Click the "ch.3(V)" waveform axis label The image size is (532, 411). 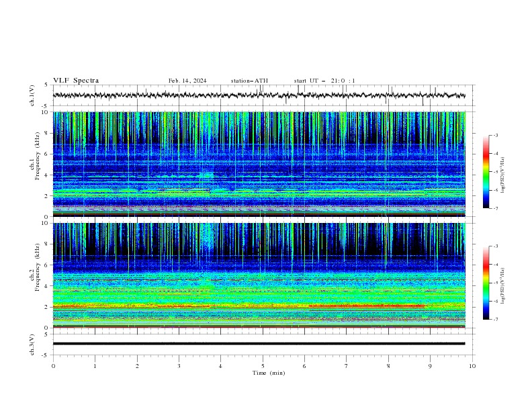coord(32,345)
